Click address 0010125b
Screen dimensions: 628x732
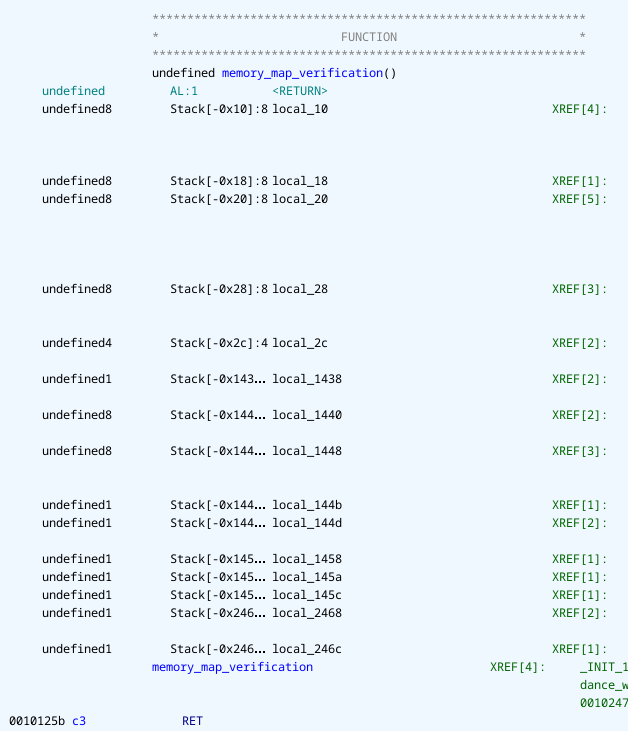click(37, 721)
